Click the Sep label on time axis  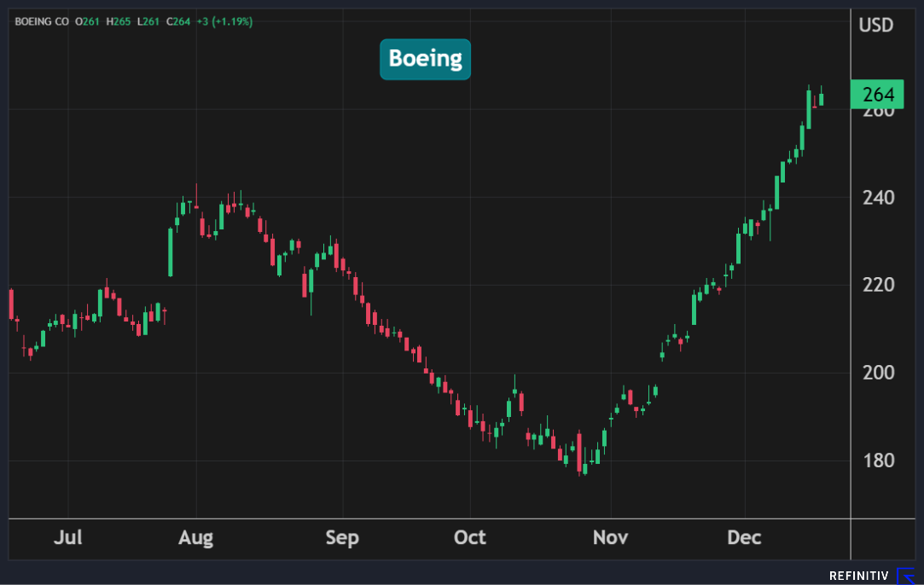tap(342, 538)
